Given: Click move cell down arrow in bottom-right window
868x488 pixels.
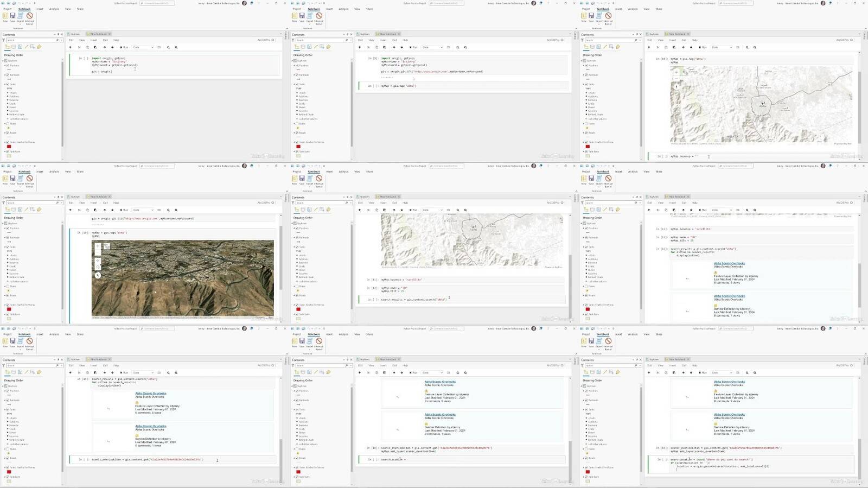Looking at the screenshot, I should coord(691,373).
